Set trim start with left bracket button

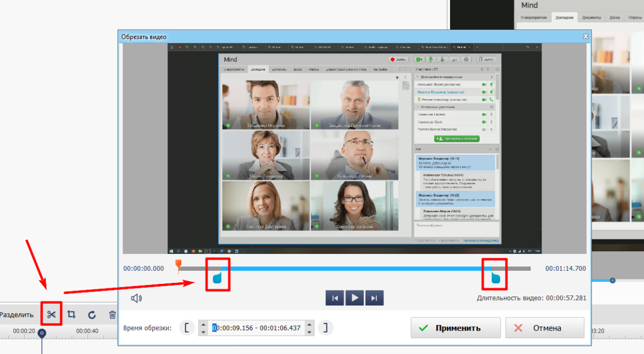pos(186,328)
